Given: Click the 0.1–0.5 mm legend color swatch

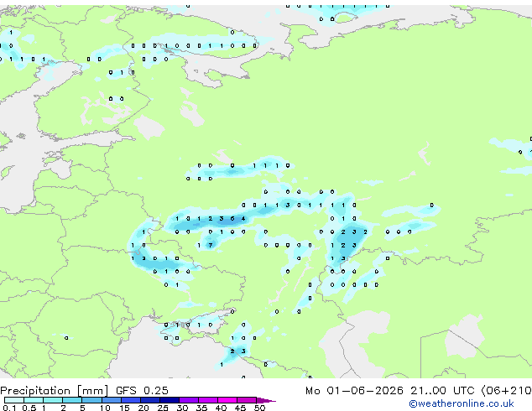Looking at the screenshot, I should (x=14, y=400).
